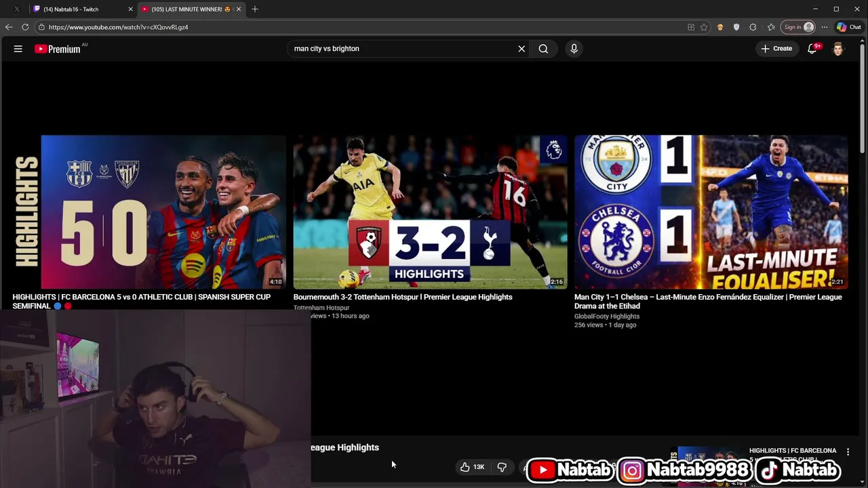
Task: Clear the search text with X
Action: point(521,49)
